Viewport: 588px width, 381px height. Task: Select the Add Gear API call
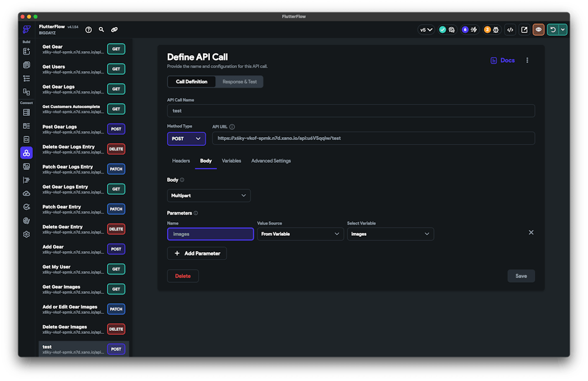click(83, 249)
